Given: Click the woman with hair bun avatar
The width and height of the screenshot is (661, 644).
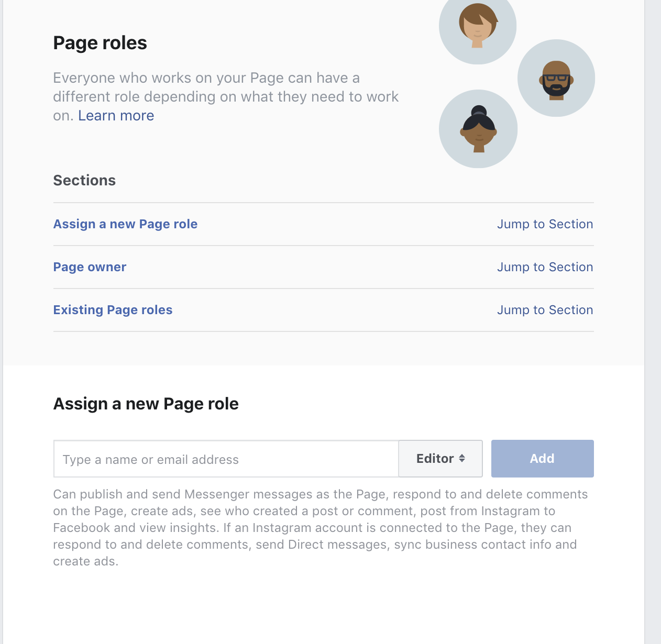Looking at the screenshot, I should click(x=478, y=129).
